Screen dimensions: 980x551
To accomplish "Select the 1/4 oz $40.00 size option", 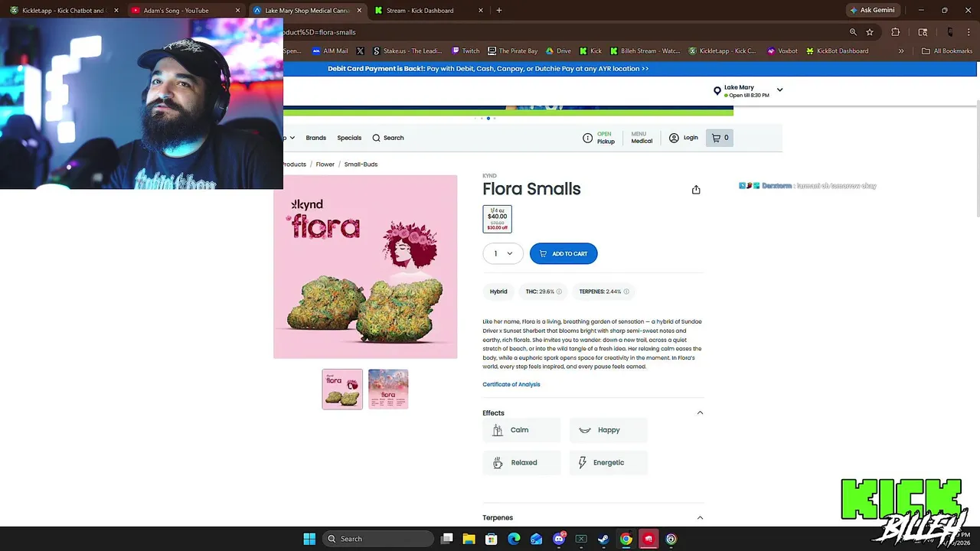I will [497, 219].
